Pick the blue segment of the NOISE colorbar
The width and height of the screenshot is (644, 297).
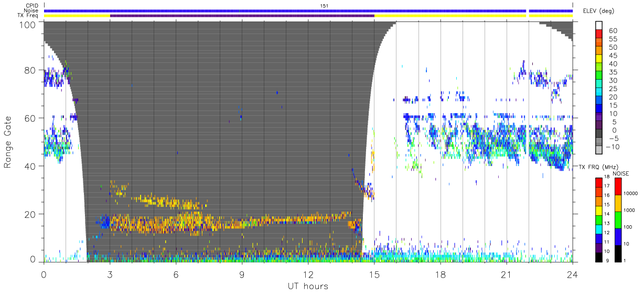pyautogui.click(x=617, y=236)
